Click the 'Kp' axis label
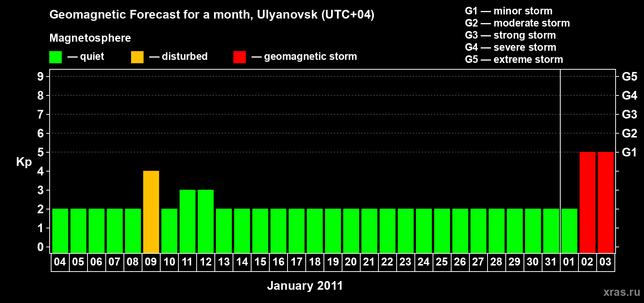Image resolution: width=644 pixels, height=303 pixels. click(x=24, y=162)
